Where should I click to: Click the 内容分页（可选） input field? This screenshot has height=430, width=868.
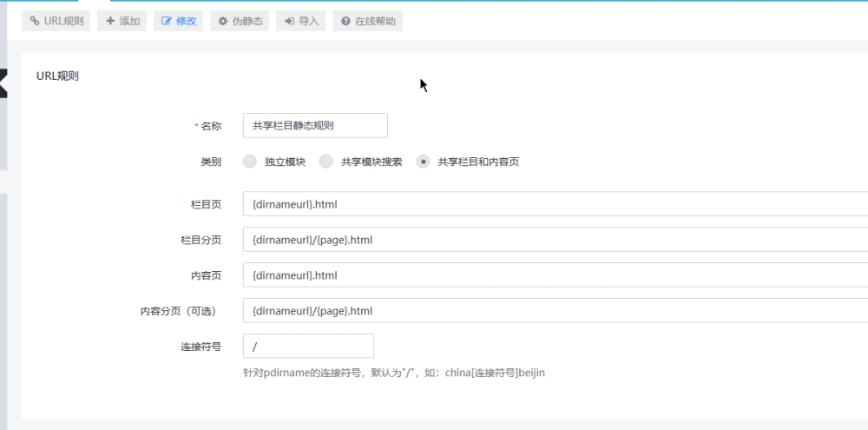coord(556,310)
